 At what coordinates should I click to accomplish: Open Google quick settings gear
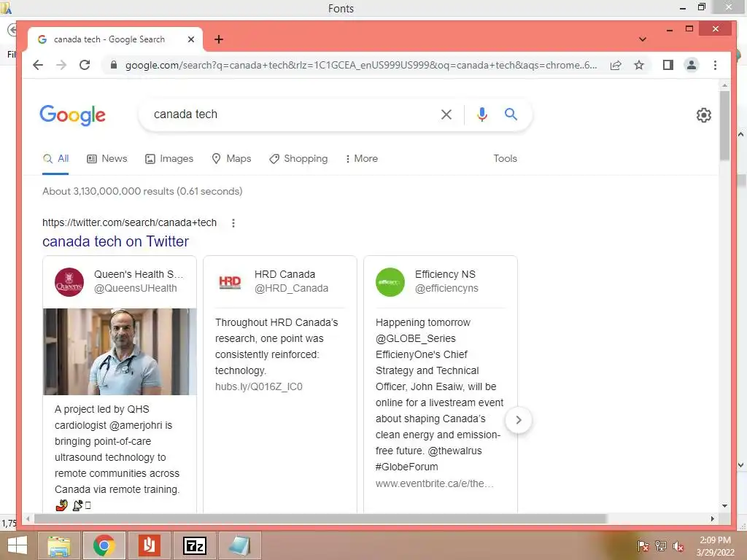tap(704, 114)
